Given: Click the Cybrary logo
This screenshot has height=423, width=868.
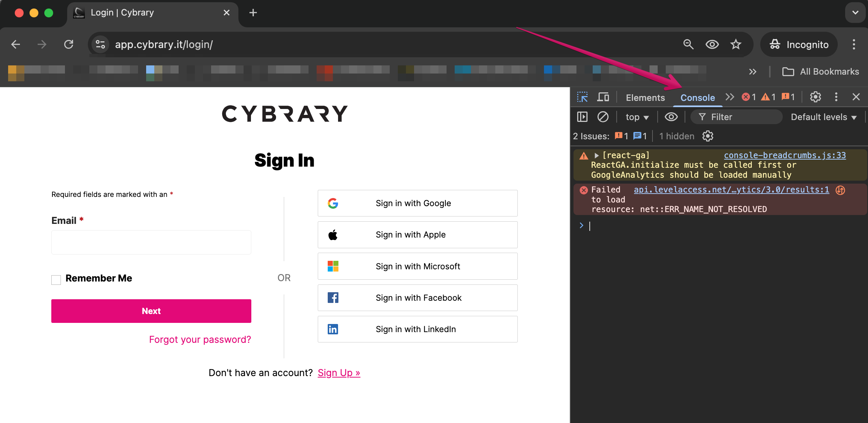Looking at the screenshot, I should (285, 113).
